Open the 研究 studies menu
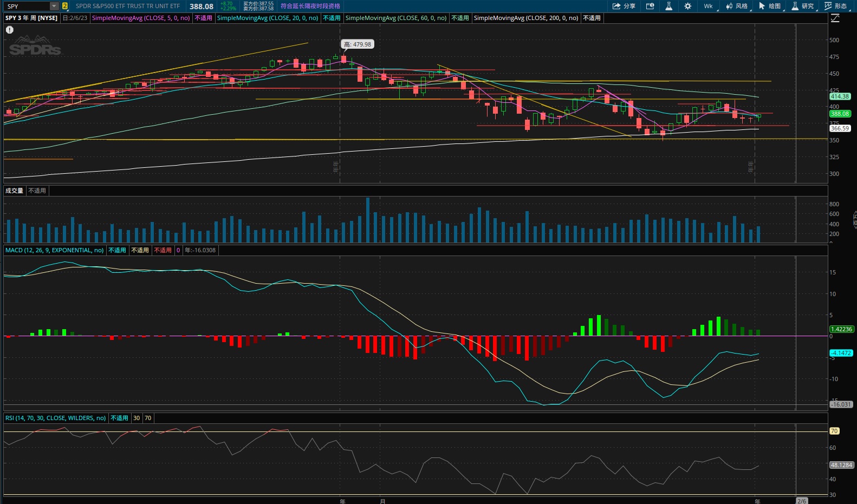Viewport: 857px width, 504px height. pyautogui.click(x=803, y=6)
